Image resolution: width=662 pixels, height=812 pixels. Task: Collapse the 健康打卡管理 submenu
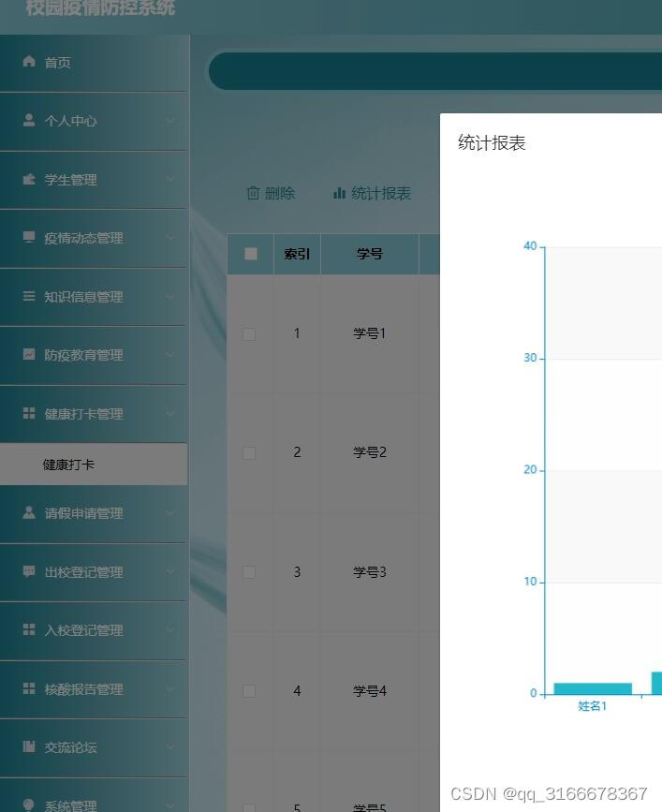click(171, 413)
